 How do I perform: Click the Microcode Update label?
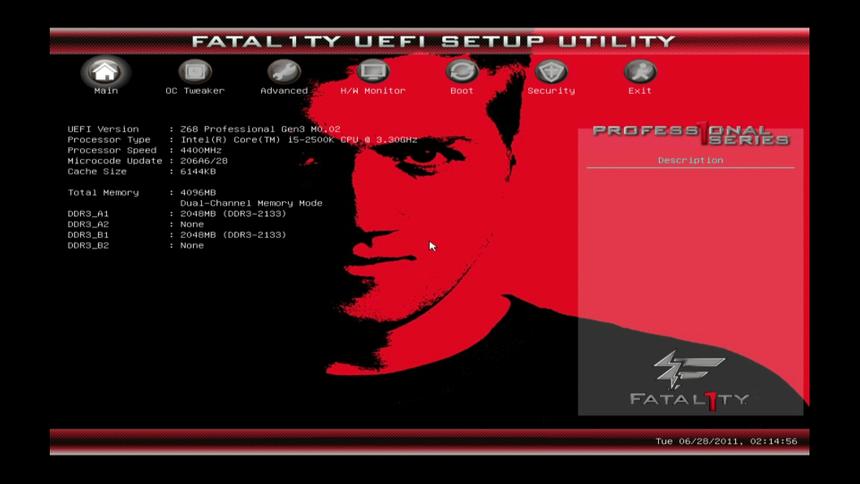point(115,161)
